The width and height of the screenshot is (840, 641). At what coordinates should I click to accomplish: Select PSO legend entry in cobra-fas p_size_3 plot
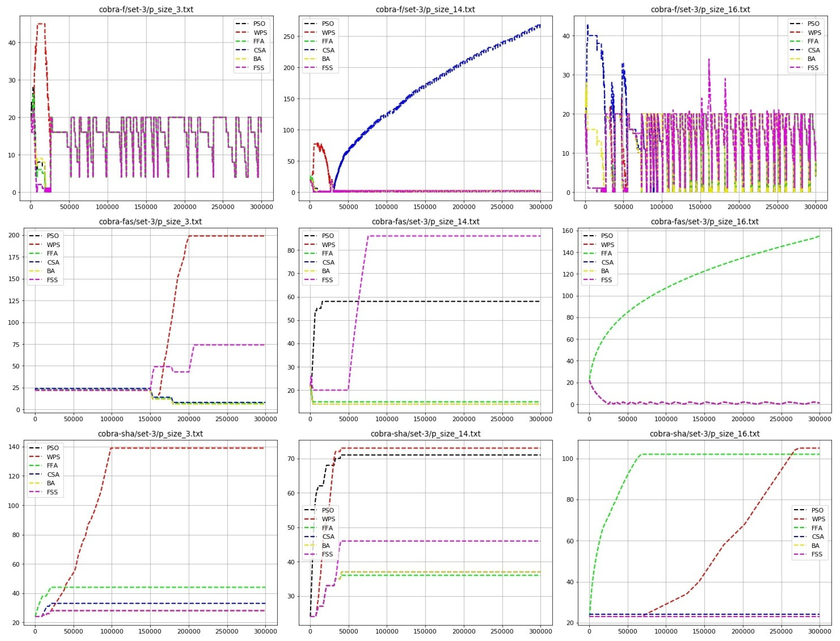53,236
